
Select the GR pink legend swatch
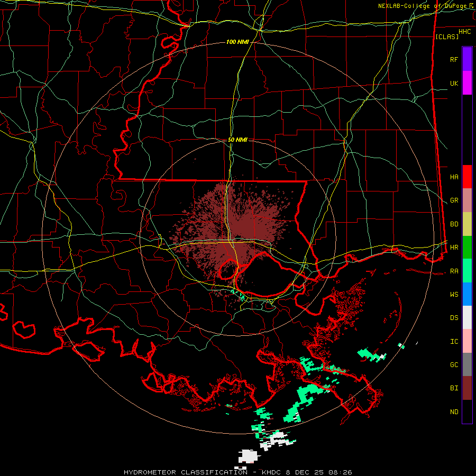(x=467, y=200)
